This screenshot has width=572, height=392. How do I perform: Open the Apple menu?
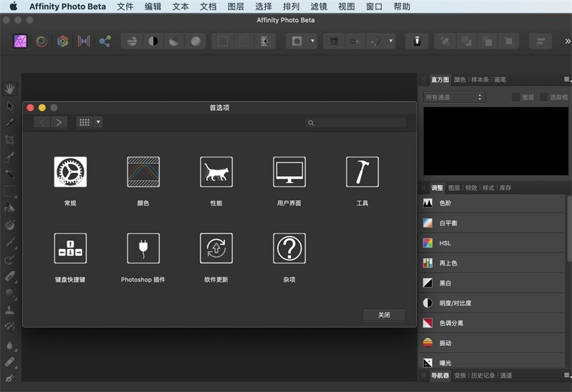[x=13, y=6]
